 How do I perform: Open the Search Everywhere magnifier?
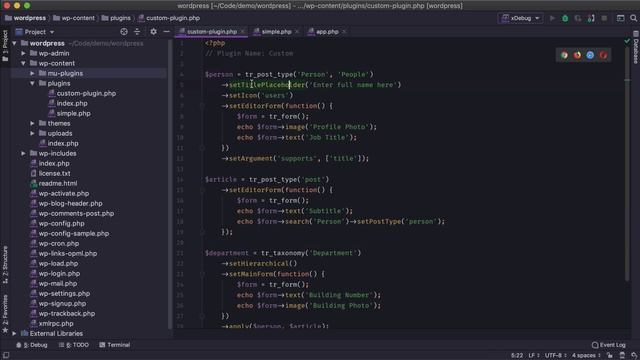[x=633, y=18]
